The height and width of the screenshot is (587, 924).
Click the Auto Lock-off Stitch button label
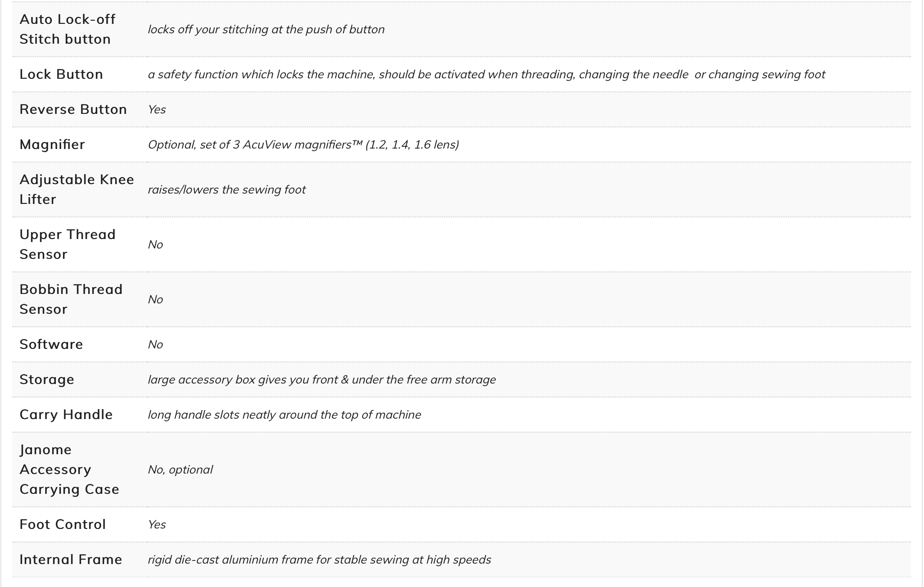68,29
